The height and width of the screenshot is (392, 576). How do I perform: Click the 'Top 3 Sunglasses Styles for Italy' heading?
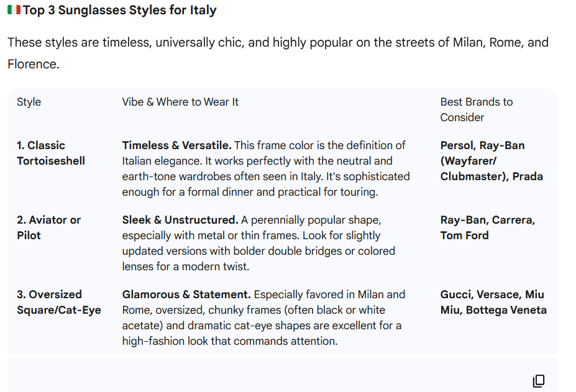click(120, 11)
